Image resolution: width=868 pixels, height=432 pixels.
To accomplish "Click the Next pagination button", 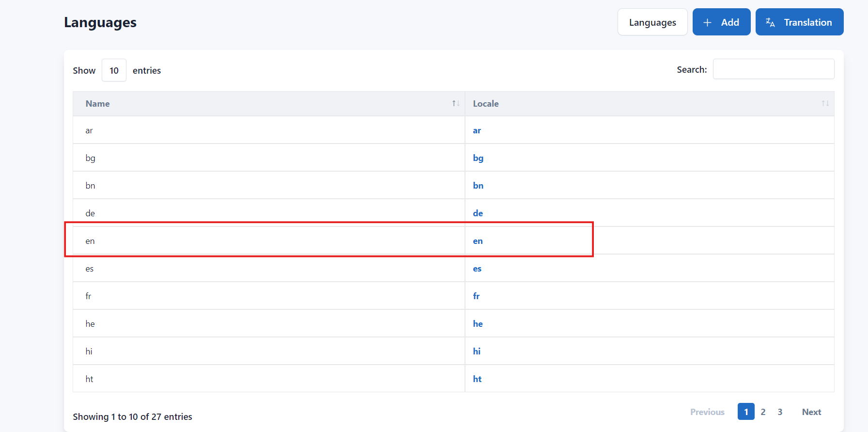I will 811,412.
